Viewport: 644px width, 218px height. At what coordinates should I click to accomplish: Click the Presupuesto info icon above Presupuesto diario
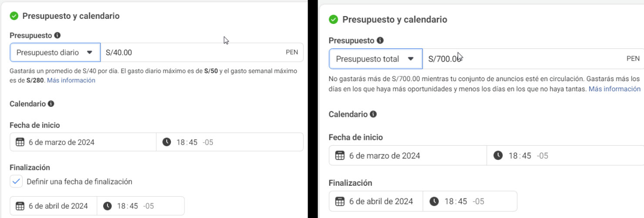(x=57, y=35)
